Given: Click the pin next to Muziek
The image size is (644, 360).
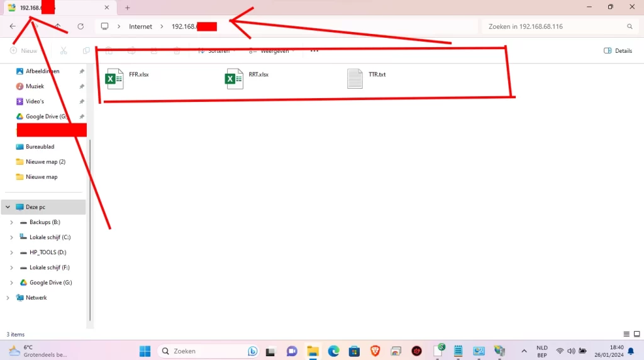Looking at the screenshot, I should click(82, 86).
